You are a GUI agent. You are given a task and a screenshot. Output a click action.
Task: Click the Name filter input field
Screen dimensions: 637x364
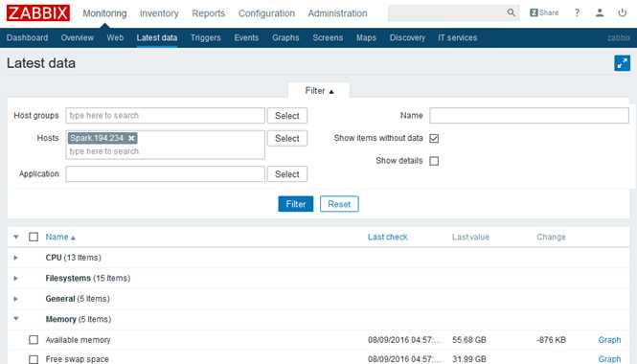pyautogui.click(x=529, y=116)
